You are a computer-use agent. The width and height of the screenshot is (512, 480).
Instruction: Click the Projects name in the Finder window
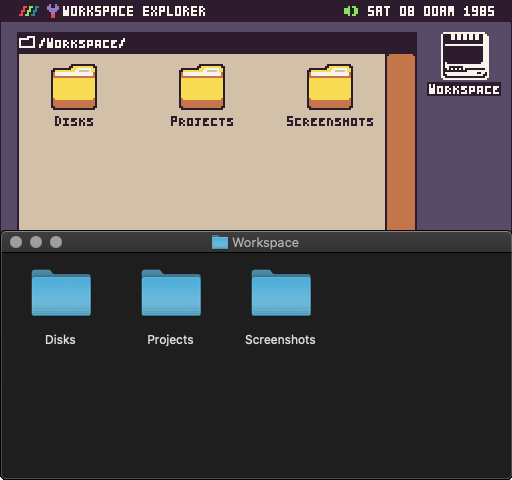[170, 340]
